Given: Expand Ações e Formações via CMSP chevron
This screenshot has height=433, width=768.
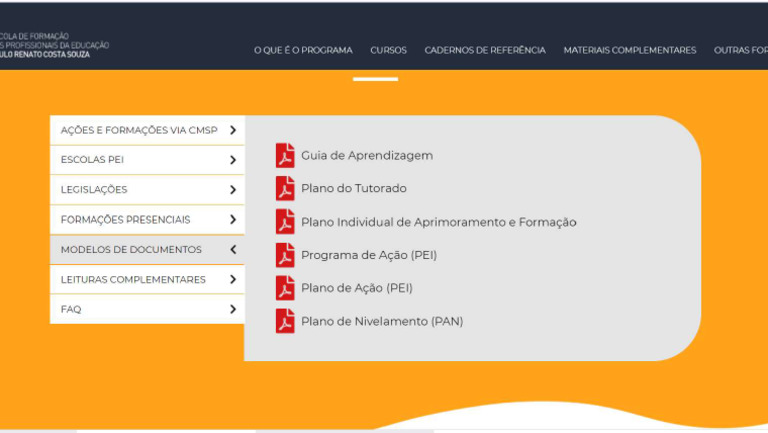Looking at the screenshot, I should point(233,130).
